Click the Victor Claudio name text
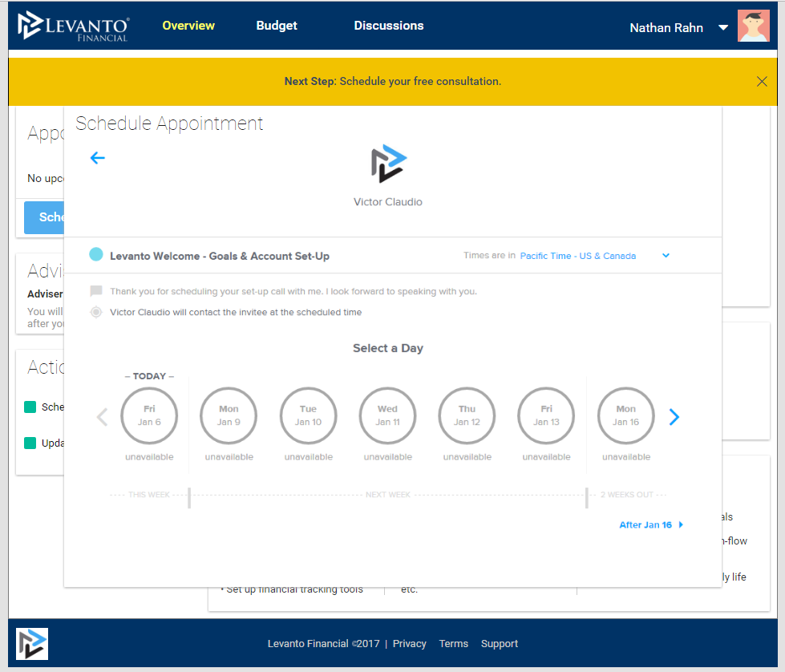The image size is (785, 672). (388, 202)
